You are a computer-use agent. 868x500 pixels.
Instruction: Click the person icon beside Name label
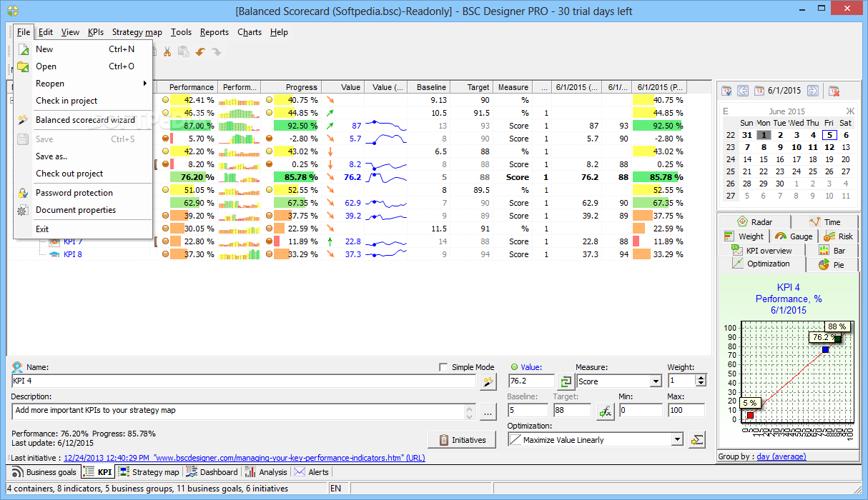(18, 367)
